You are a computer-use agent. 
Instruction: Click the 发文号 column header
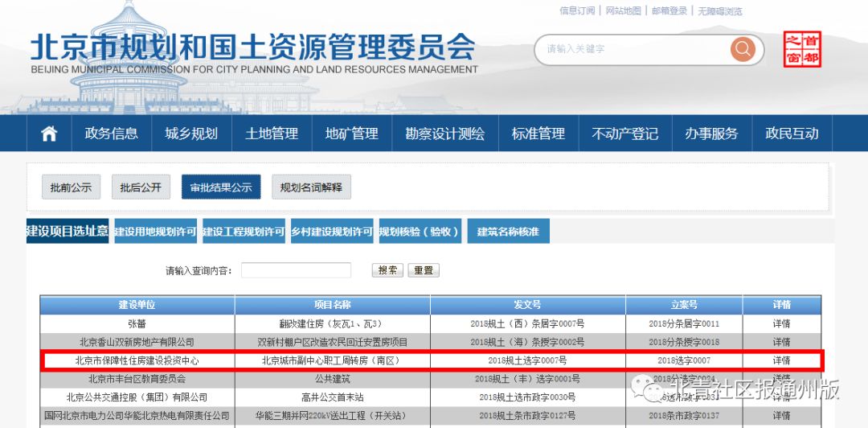[x=527, y=305]
